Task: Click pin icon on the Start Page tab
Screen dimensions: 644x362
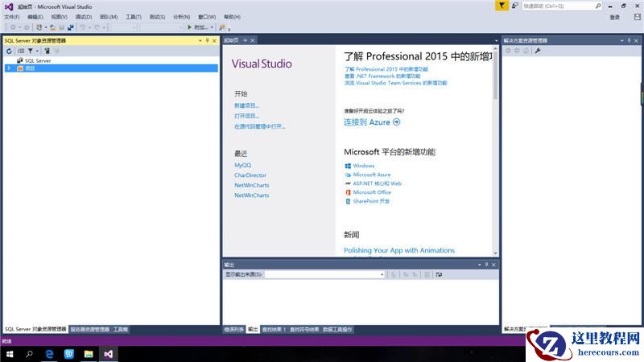Action: (246, 40)
